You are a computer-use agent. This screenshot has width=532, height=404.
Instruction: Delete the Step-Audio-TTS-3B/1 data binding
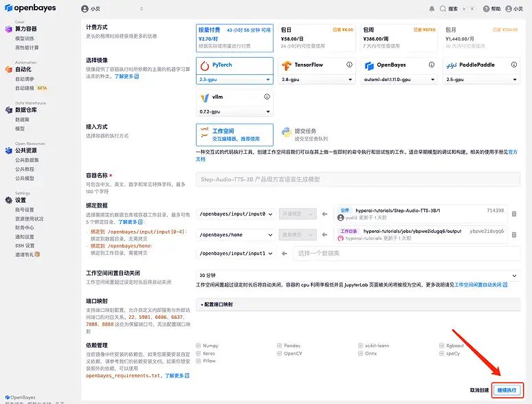514,214
